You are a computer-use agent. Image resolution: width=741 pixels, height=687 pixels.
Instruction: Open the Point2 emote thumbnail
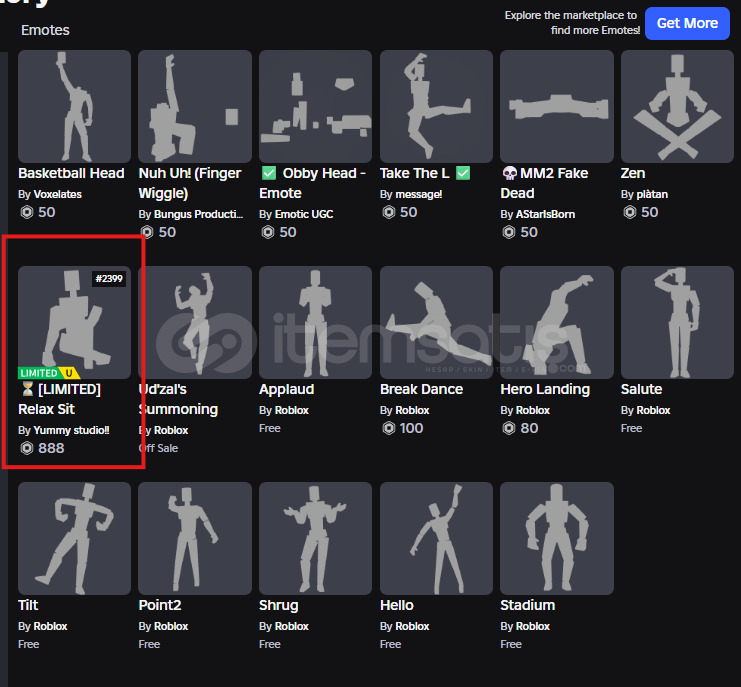click(195, 538)
